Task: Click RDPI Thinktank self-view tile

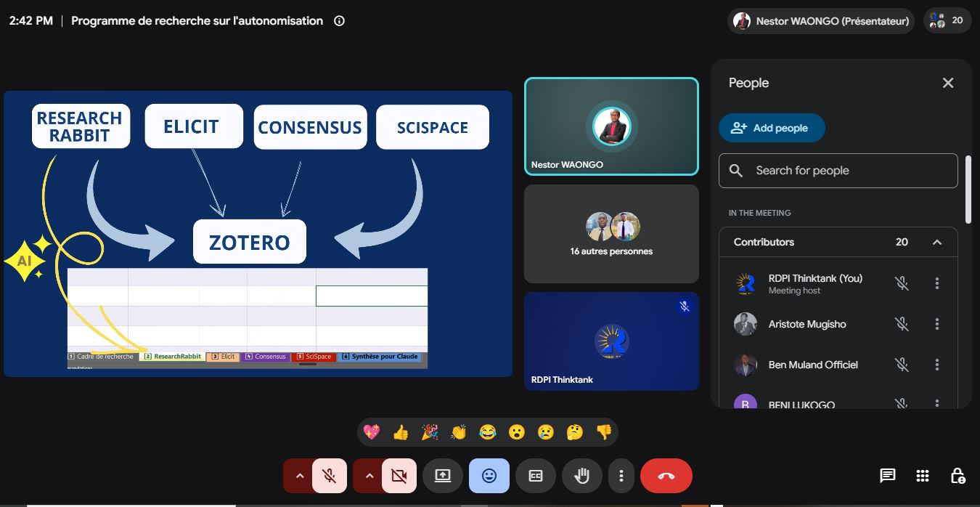Action: tap(611, 341)
